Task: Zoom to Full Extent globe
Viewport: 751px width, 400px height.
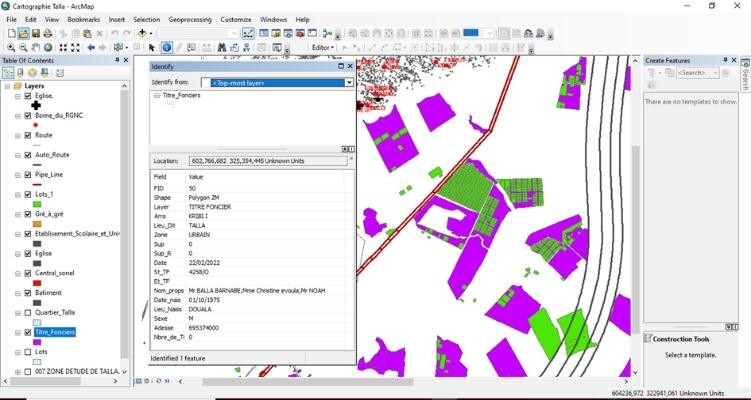Action: (48, 48)
